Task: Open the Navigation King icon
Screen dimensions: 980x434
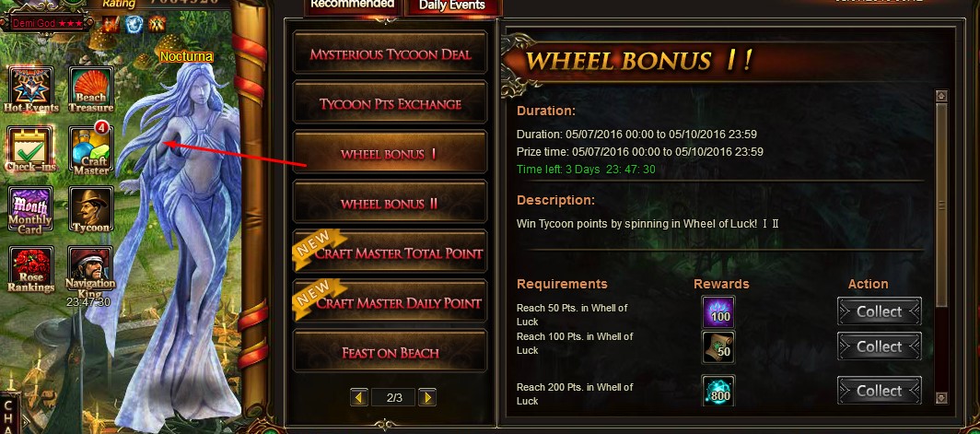Action: point(90,270)
